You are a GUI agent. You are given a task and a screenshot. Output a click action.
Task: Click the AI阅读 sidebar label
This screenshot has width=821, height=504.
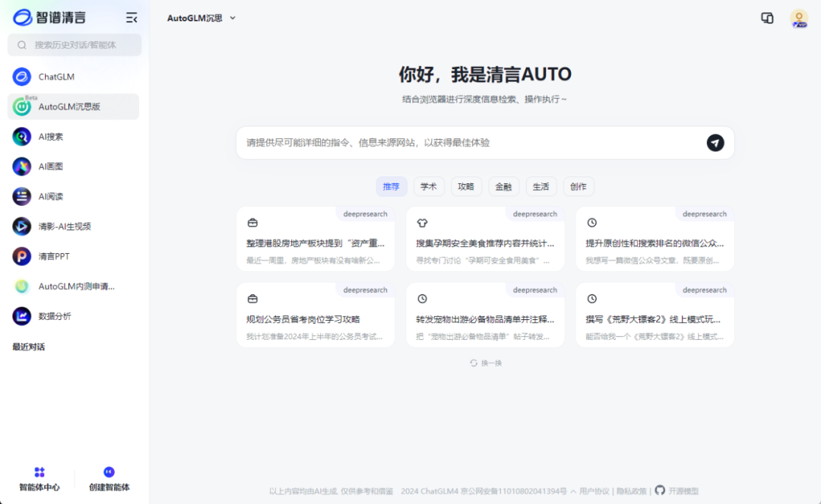click(51, 196)
